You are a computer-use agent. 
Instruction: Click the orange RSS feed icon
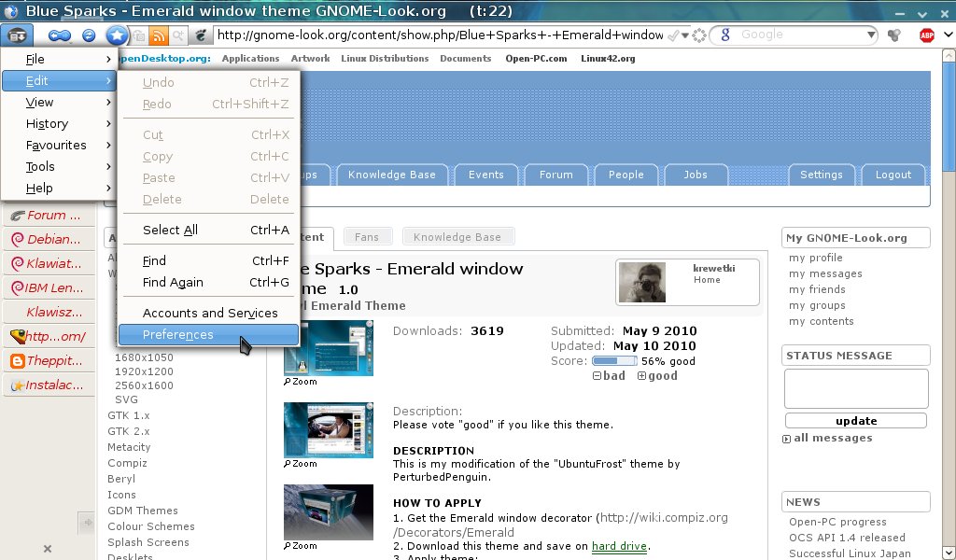pyautogui.click(x=159, y=36)
